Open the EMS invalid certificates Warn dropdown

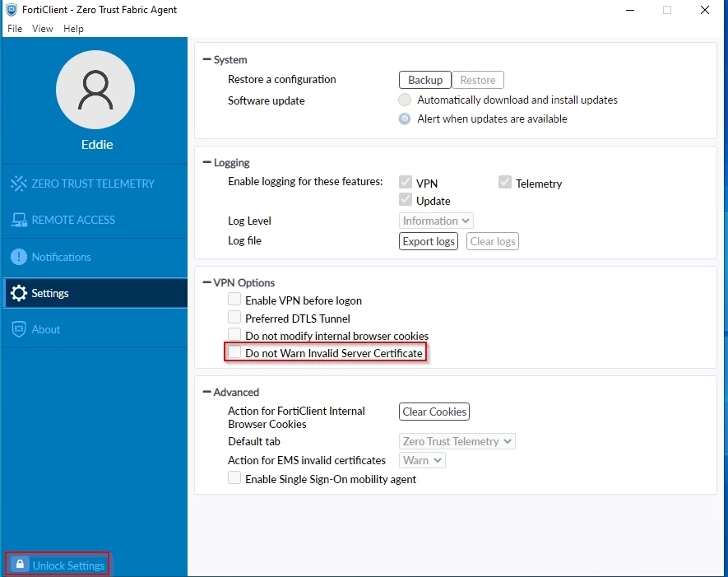coord(422,460)
